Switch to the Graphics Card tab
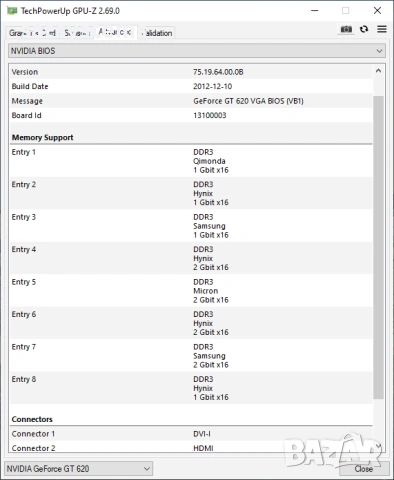 tap(32, 33)
